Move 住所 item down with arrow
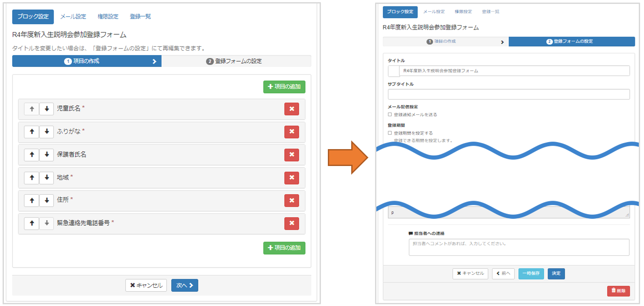 click(x=46, y=200)
